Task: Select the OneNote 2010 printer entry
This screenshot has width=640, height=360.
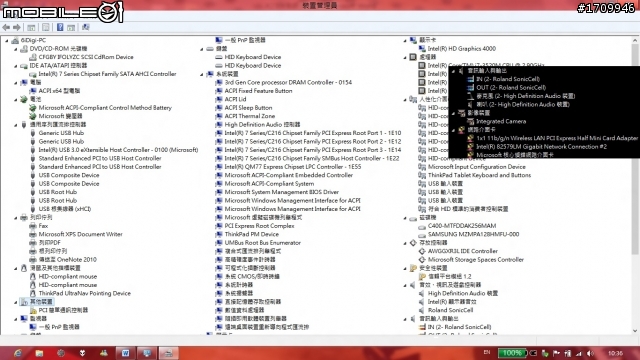Action: pyautogui.click(x=68, y=260)
